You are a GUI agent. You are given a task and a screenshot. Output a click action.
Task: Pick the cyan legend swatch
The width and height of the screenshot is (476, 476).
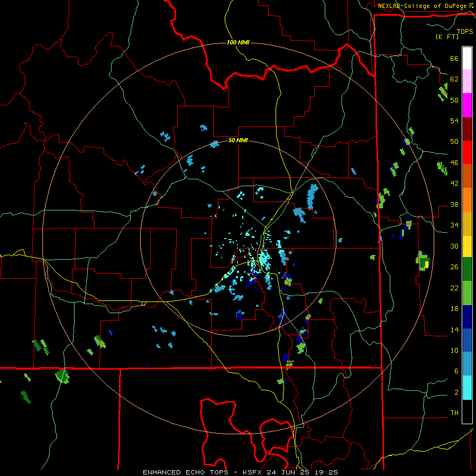pos(467,388)
